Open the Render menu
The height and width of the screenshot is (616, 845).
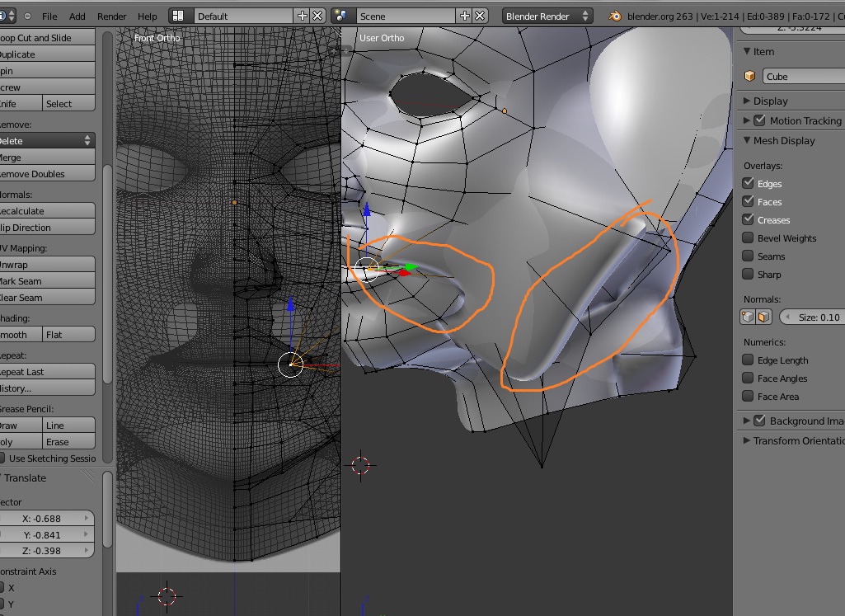point(112,16)
